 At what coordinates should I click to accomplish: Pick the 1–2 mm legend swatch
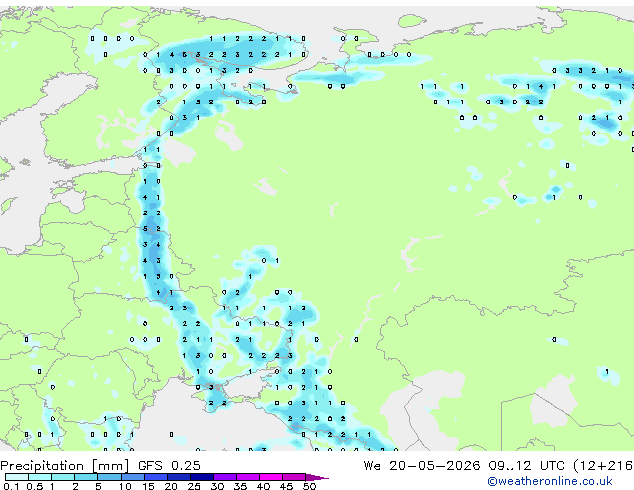click(x=63, y=477)
